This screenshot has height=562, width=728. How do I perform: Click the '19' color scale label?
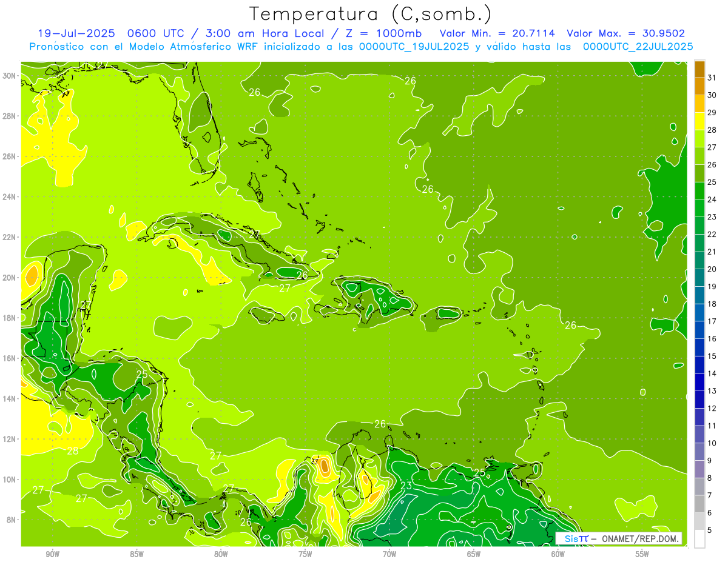point(712,286)
